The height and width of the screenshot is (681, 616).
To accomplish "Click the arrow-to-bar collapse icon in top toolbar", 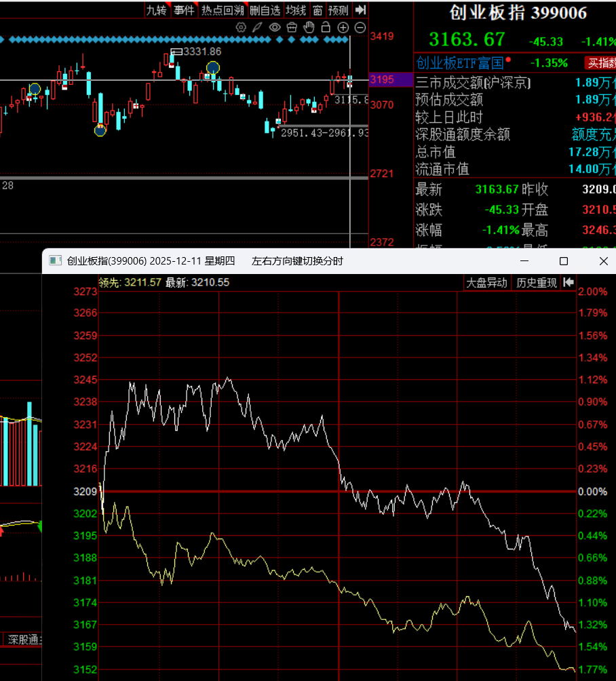I will point(361,9).
